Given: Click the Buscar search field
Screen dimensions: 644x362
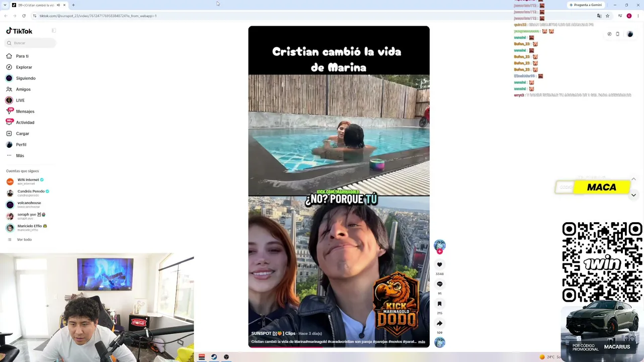Looking at the screenshot, I should 31,43.
